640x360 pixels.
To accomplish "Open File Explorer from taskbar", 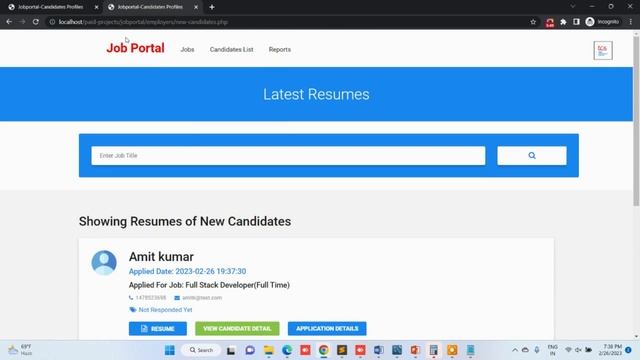I will [269, 350].
